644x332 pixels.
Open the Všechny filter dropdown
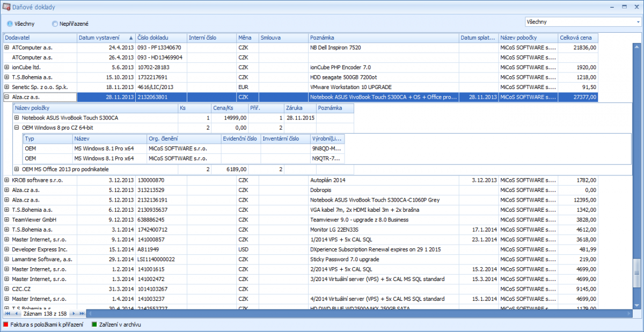click(638, 22)
